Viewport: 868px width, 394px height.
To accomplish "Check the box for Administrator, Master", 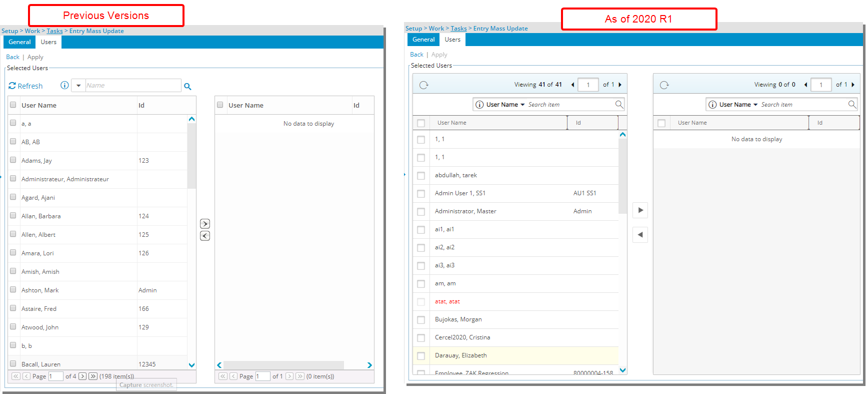I will 421,212.
